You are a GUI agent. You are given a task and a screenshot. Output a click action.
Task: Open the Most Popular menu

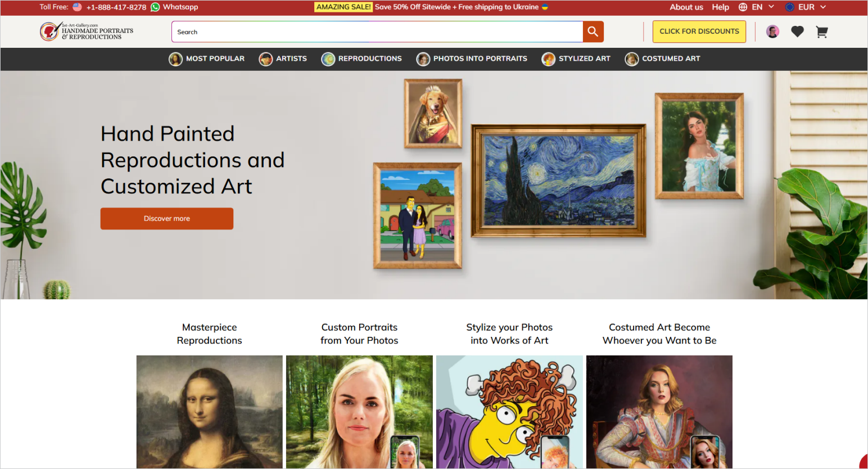[x=207, y=58]
